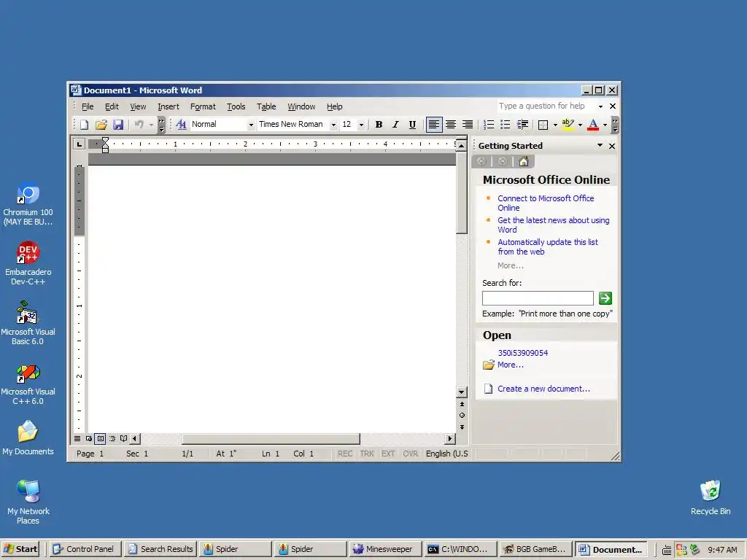Switch to Web Layout view button
The height and width of the screenshot is (560, 747).
(88, 438)
